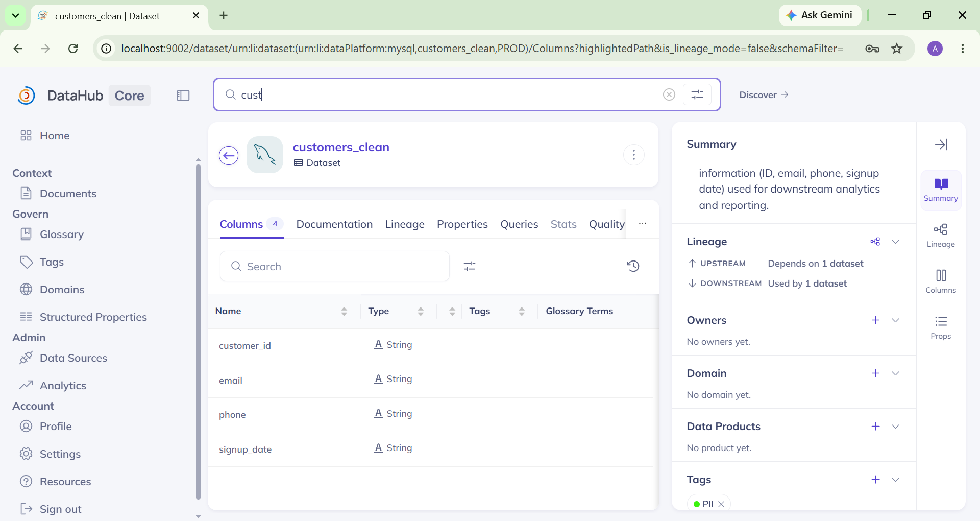Click the Discover link

764,95
